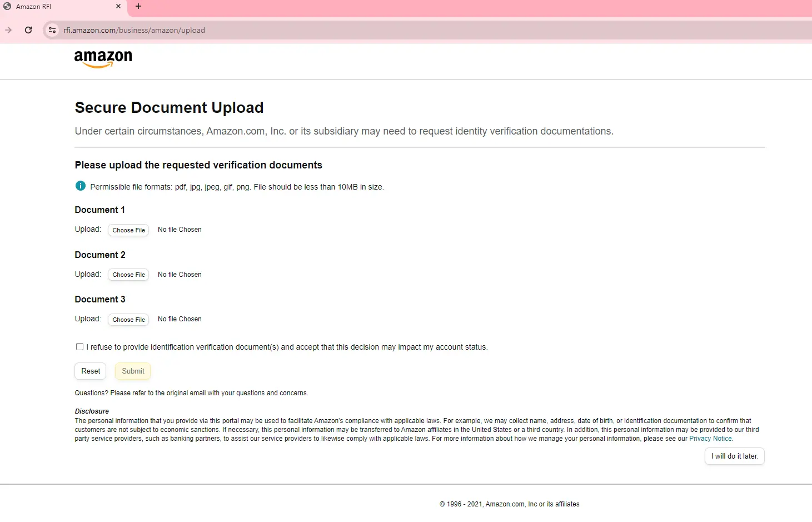The height and width of the screenshot is (522, 812).
Task: Click the blue info icon
Action: coord(81,186)
